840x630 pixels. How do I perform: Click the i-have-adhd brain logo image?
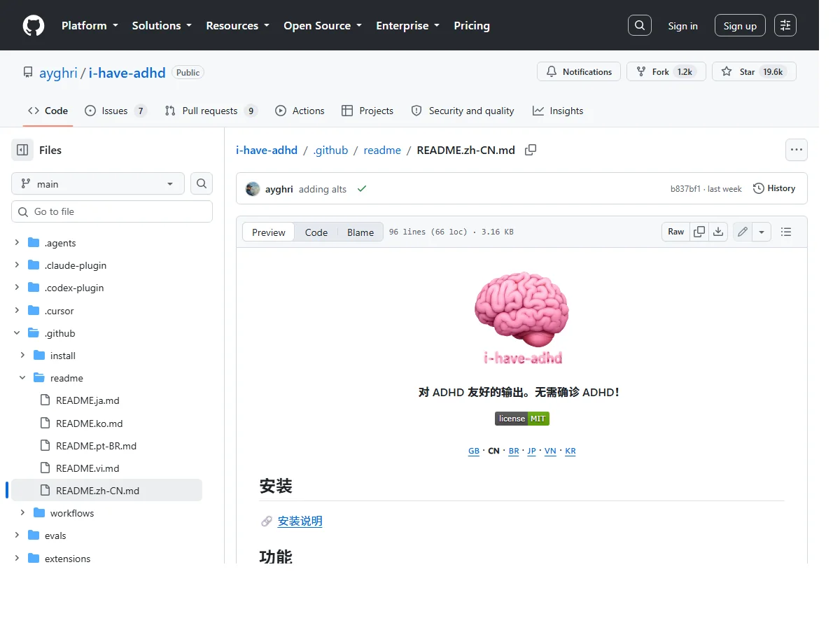tap(522, 318)
